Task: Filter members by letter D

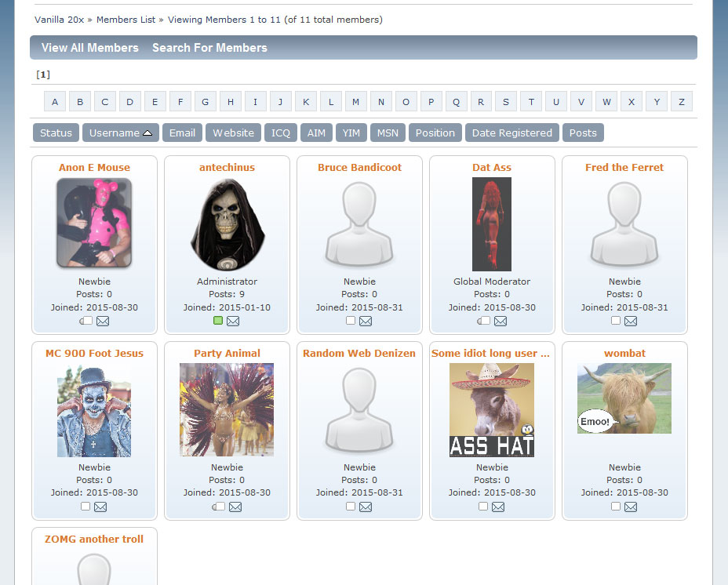Action: pos(130,102)
